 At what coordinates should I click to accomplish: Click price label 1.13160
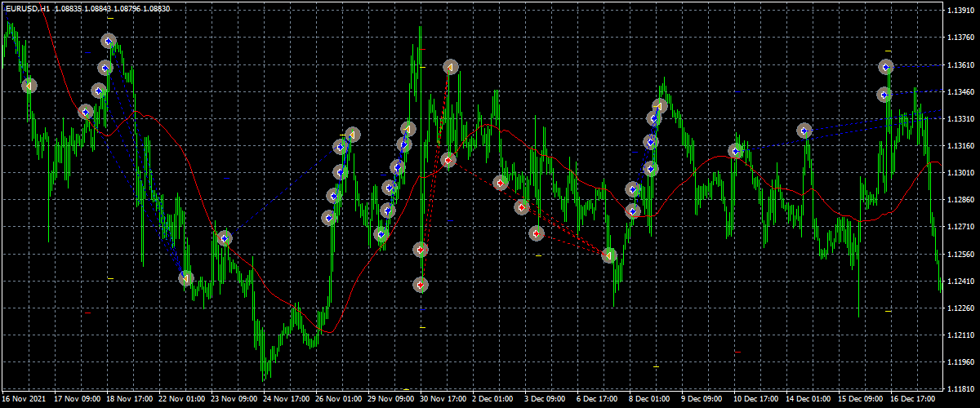pos(961,146)
